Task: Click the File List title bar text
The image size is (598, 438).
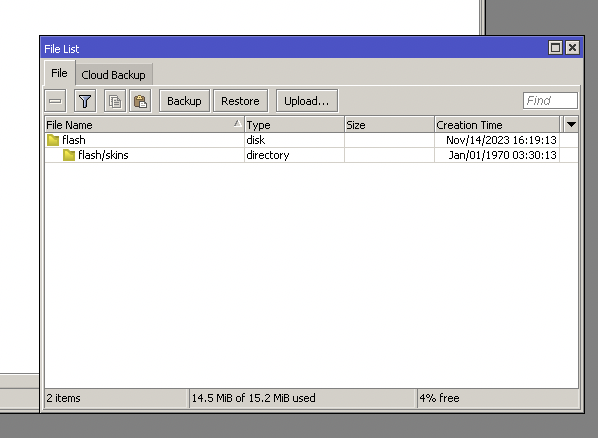Action: (61, 49)
